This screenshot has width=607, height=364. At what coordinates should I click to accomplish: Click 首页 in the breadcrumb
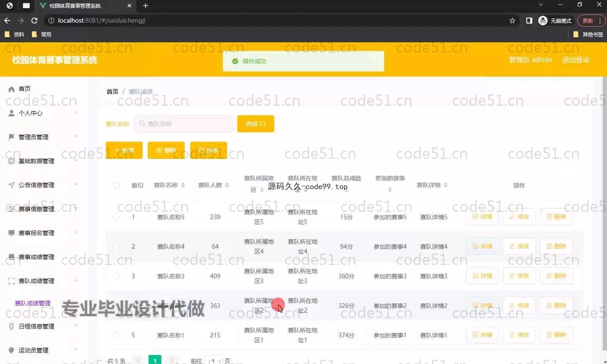(x=112, y=92)
